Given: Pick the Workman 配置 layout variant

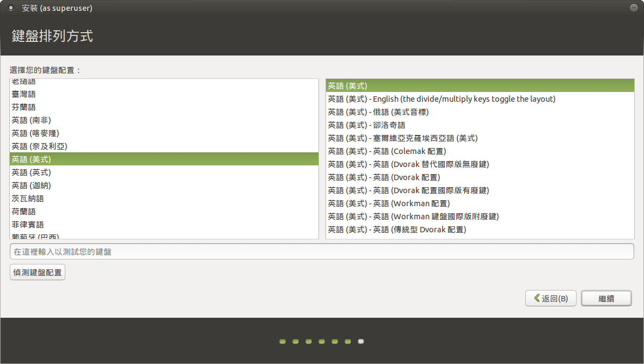Looking at the screenshot, I should pos(388,203).
